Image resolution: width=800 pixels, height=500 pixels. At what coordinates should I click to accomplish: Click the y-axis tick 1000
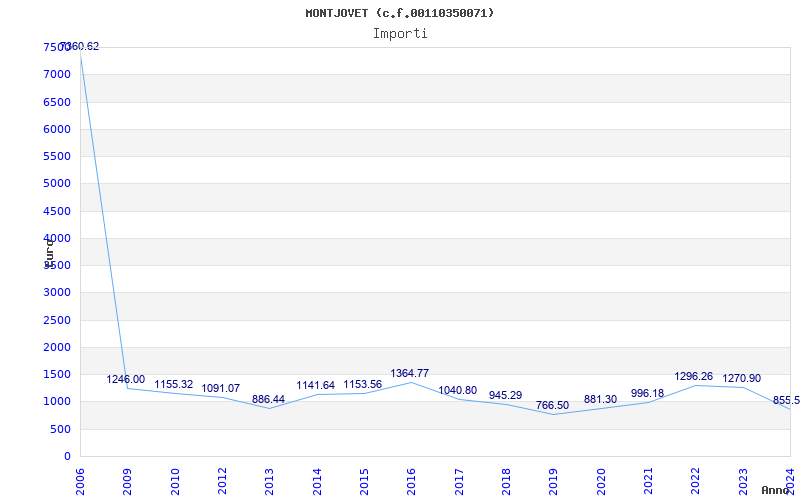click(x=57, y=402)
